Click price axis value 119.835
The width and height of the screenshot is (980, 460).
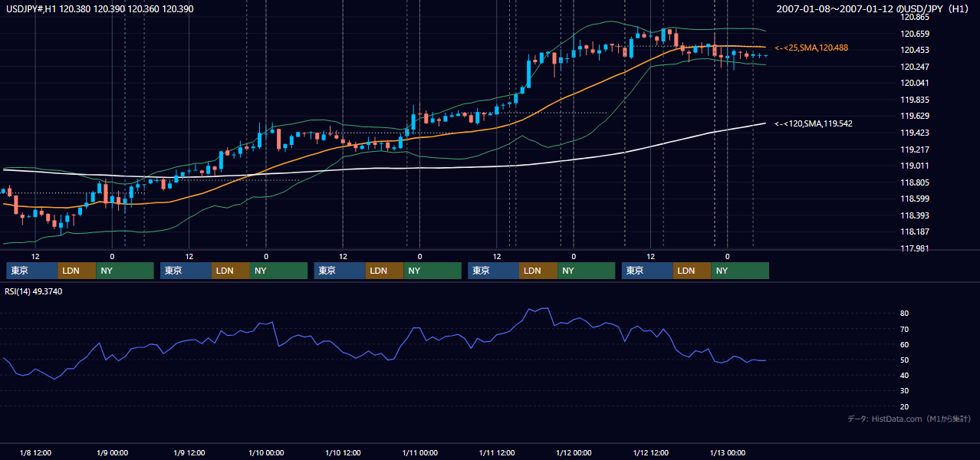coord(916,100)
